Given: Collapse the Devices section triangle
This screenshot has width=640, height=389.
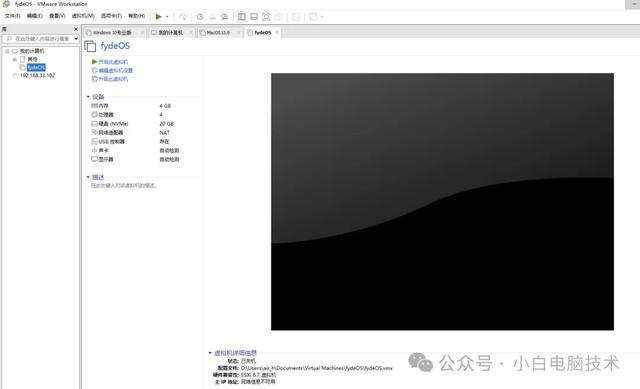Looking at the screenshot, I should pos(88,97).
